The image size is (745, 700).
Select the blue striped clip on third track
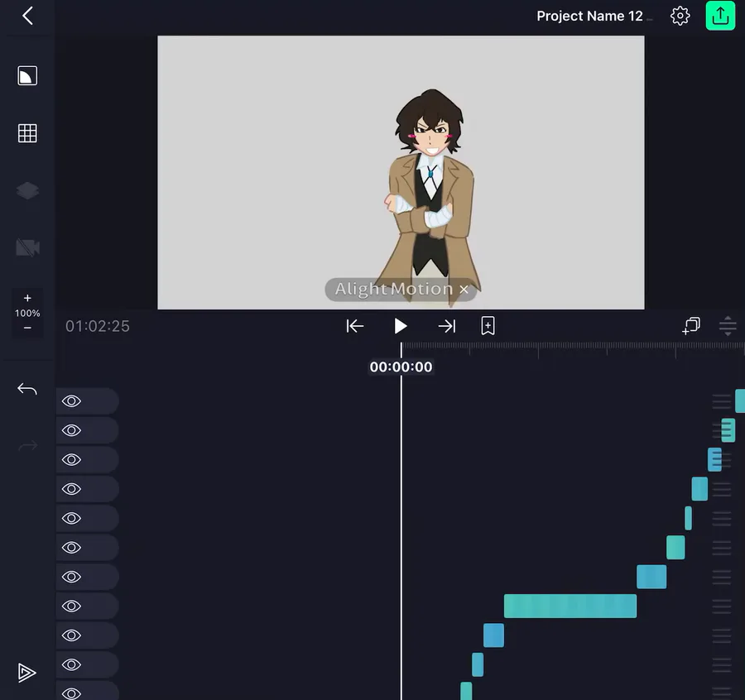point(714,460)
